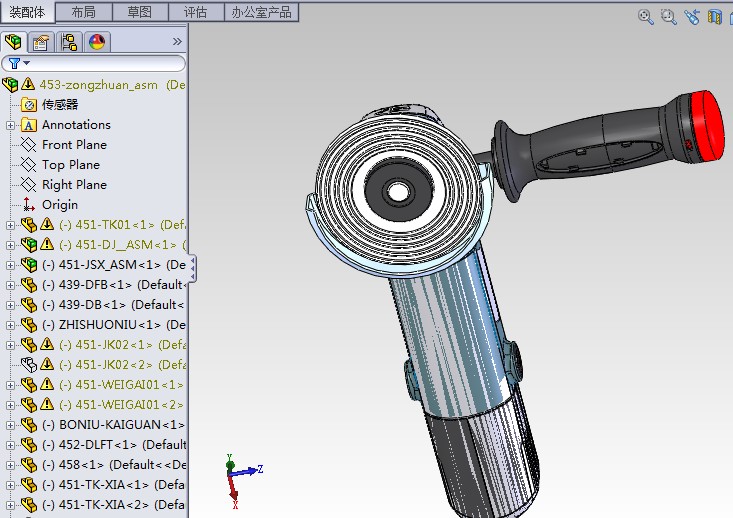Expand the 451-DJ_ASM<1> subassembly

(x=10, y=245)
